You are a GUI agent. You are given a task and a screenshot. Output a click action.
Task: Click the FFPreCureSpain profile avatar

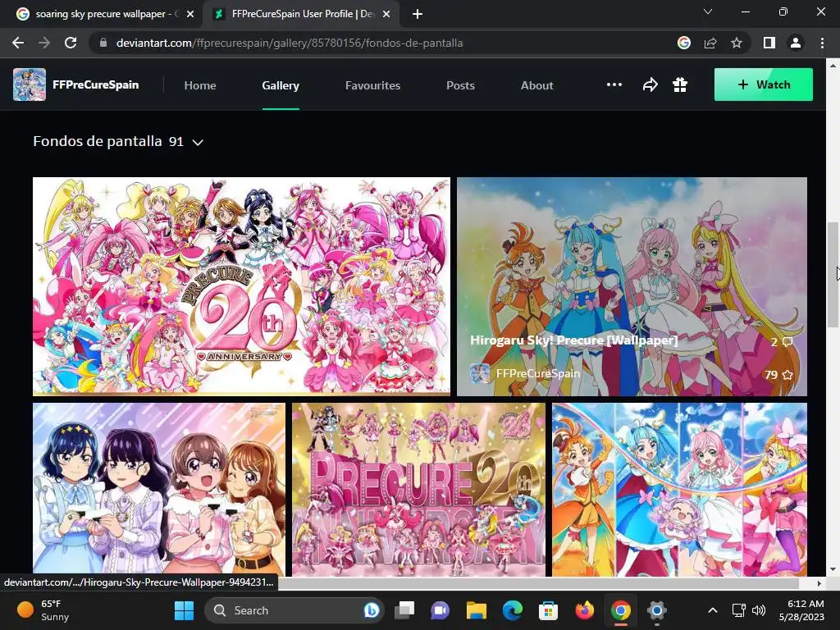(30, 84)
